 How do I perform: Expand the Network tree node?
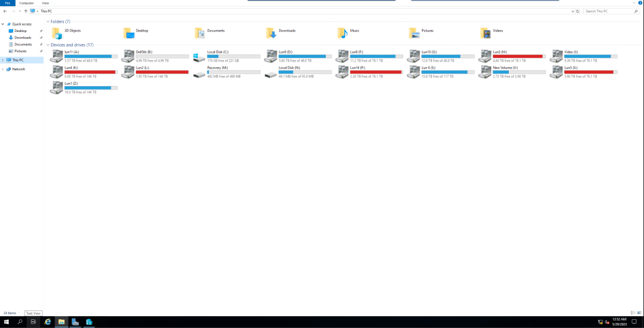(x=3, y=69)
